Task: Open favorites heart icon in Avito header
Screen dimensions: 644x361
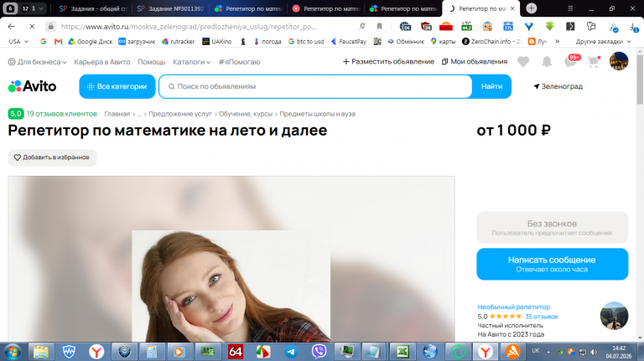Action: (523, 61)
